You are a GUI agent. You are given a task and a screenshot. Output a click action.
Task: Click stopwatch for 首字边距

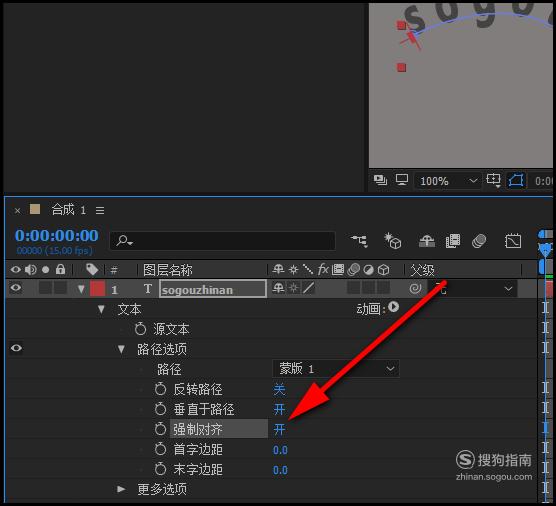pyautogui.click(x=160, y=449)
